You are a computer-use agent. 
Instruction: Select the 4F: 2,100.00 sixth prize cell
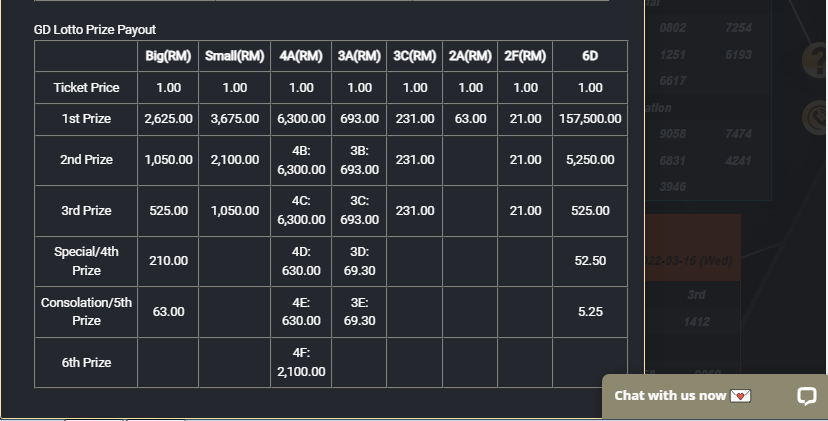[x=301, y=362]
